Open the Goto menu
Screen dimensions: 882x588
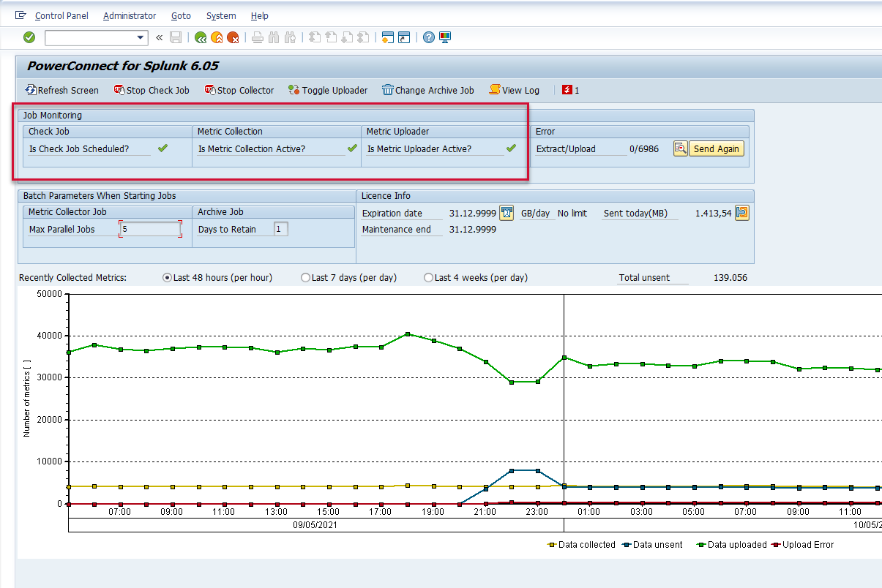pyautogui.click(x=181, y=15)
